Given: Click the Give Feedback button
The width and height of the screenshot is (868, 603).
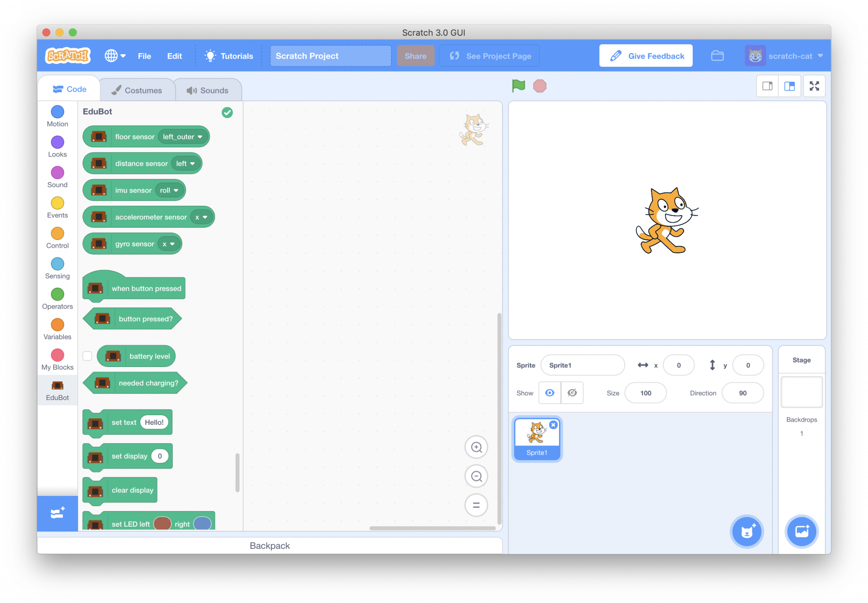Looking at the screenshot, I should (646, 56).
